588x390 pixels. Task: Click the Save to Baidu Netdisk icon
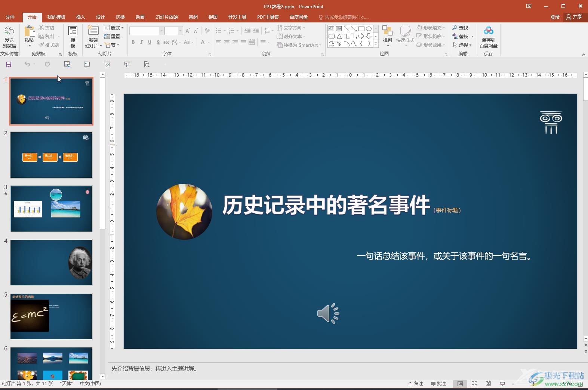point(488,31)
